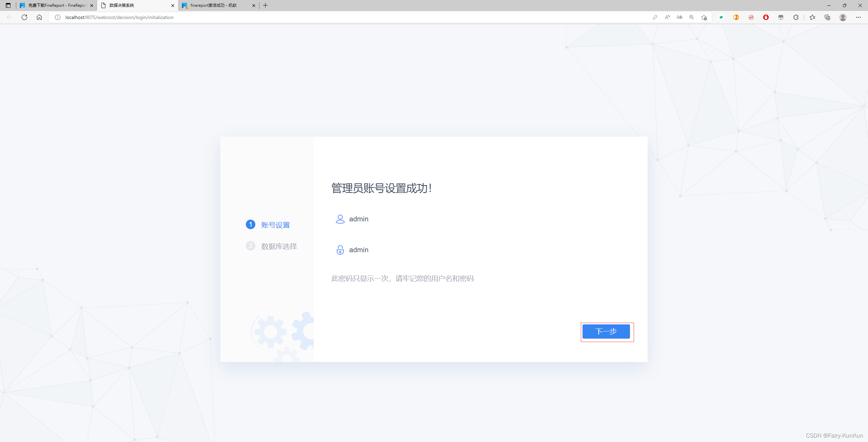The width and height of the screenshot is (868, 442).
Task: Click the red adblock extension icon
Action: 766,17
